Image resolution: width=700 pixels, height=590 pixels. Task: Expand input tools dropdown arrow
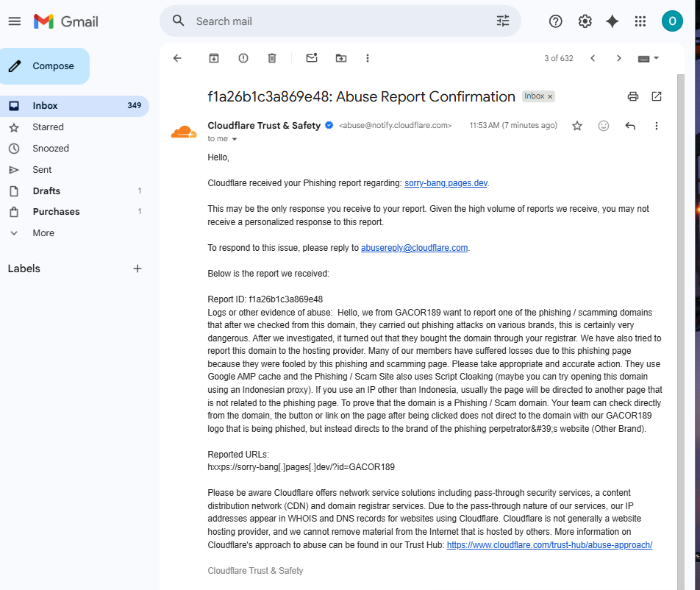(656, 58)
